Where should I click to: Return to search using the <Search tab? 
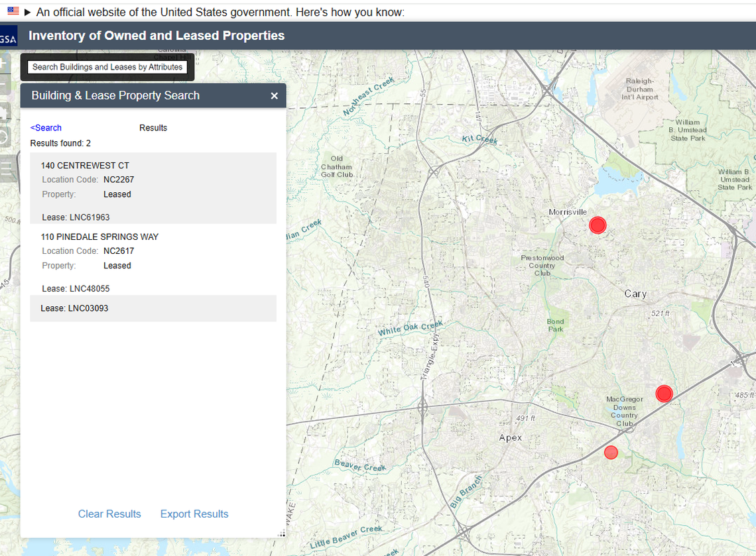(x=45, y=127)
